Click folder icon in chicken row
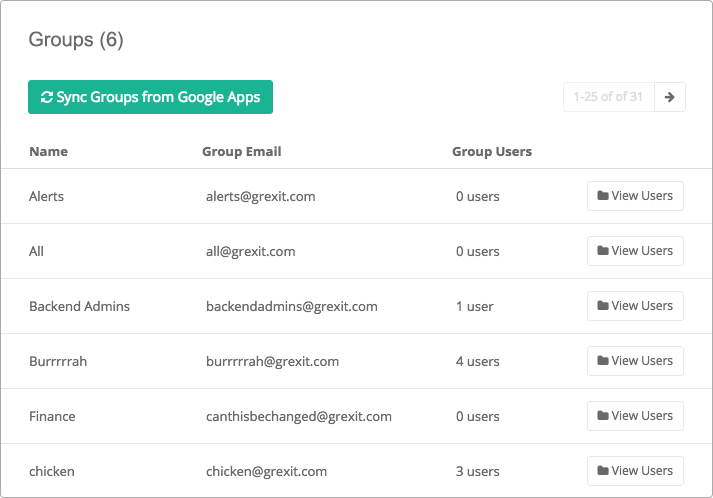The image size is (713, 498). [603, 471]
